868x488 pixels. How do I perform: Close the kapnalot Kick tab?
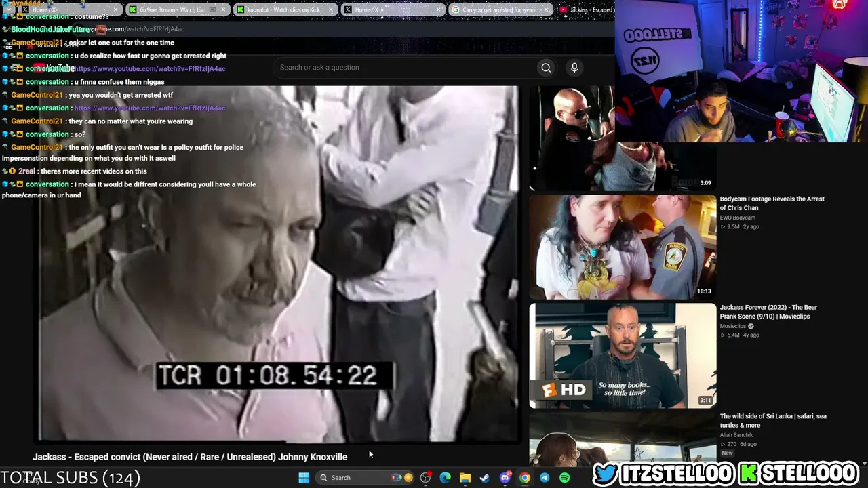pyautogui.click(x=331, y=10)
